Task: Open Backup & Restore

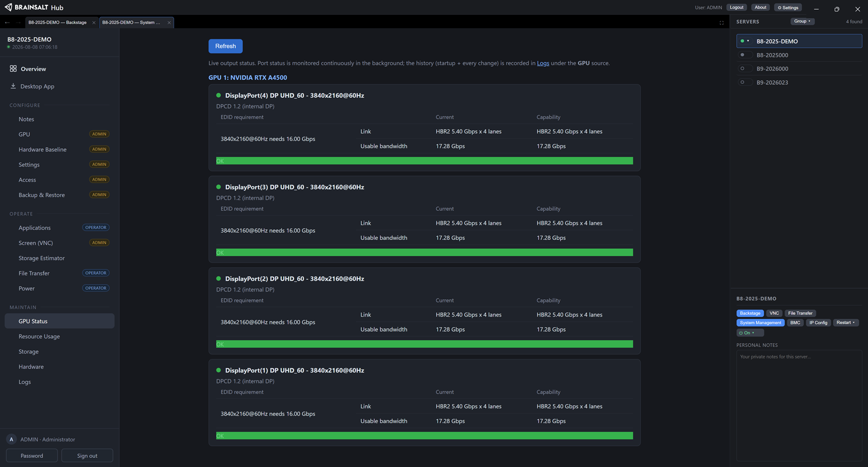Action: [x=60, y=195]
